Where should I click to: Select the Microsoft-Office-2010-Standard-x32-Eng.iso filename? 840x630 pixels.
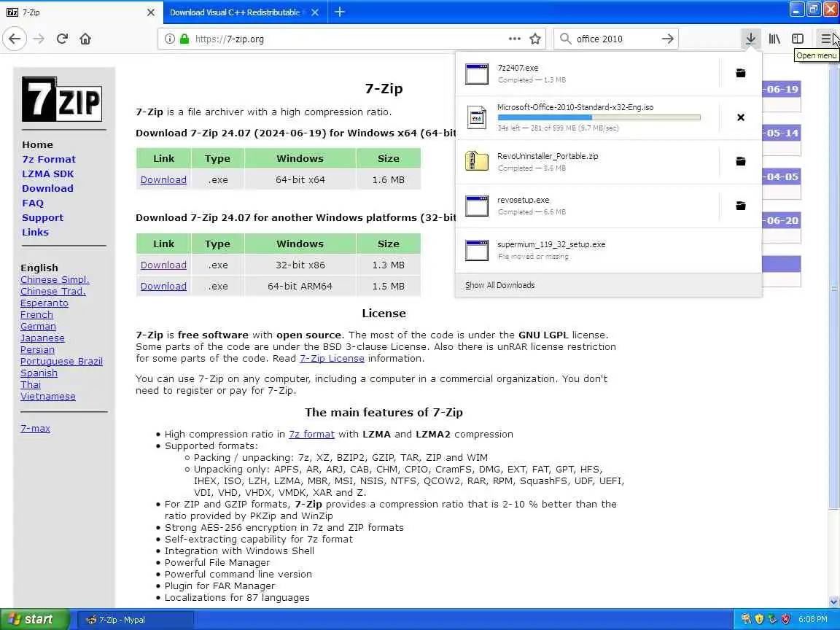point(575,107)
